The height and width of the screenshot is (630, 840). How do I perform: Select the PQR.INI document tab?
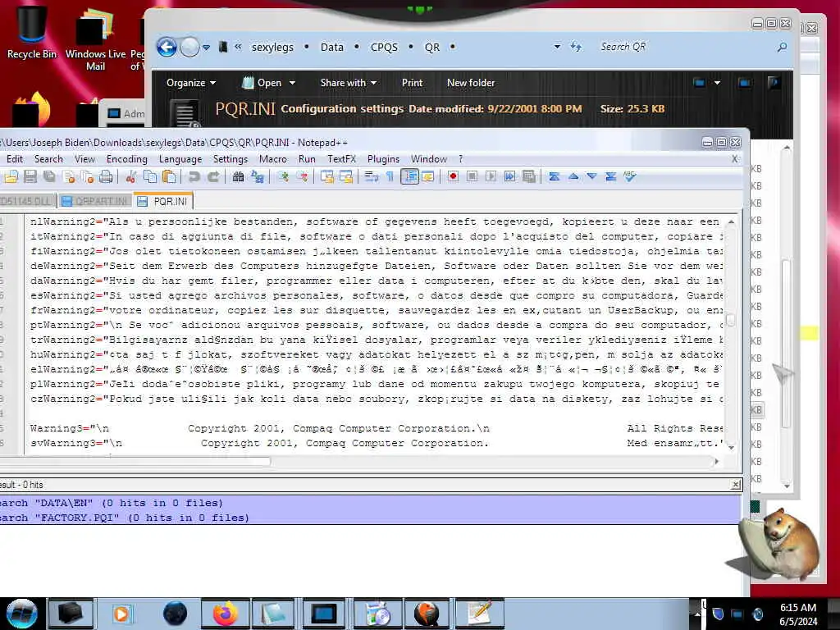[x=163, y=201]
